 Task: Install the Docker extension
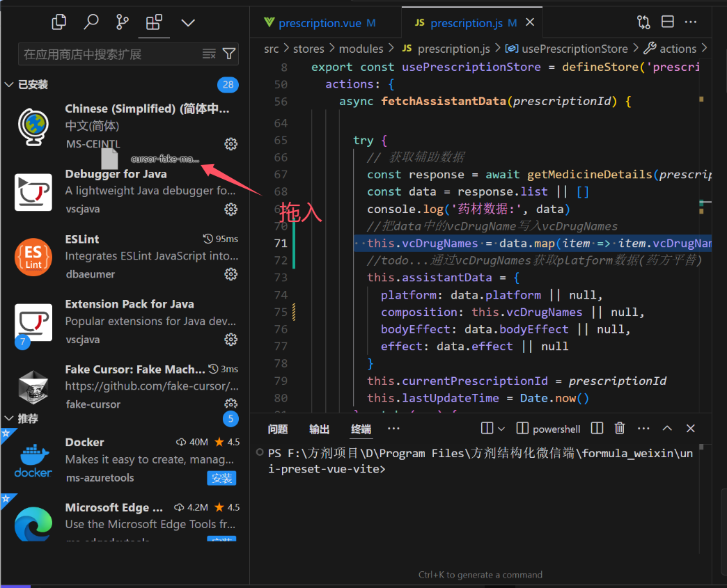pyautogui.click(x=221, y=478)
